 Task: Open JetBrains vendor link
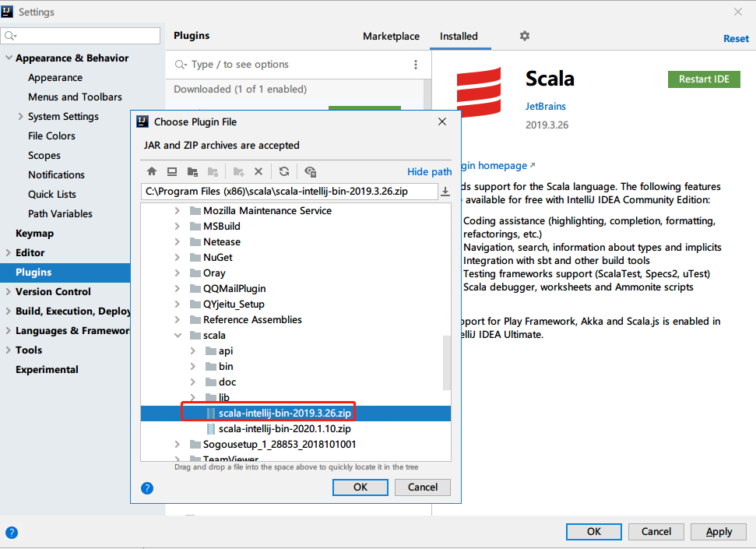(x=545, y=106)
